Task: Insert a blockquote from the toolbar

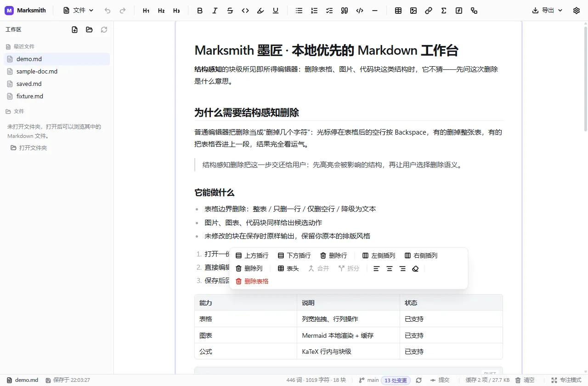Action: [345, 11]
